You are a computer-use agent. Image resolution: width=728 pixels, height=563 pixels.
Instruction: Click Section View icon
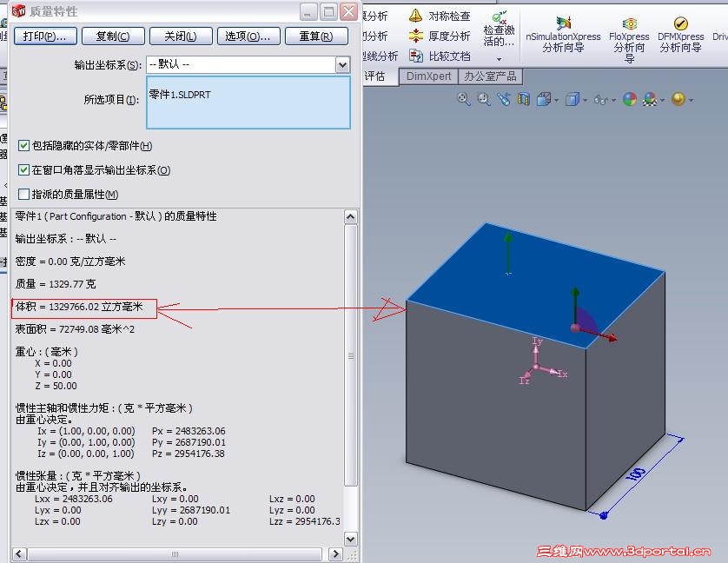[x=524, y=99]
